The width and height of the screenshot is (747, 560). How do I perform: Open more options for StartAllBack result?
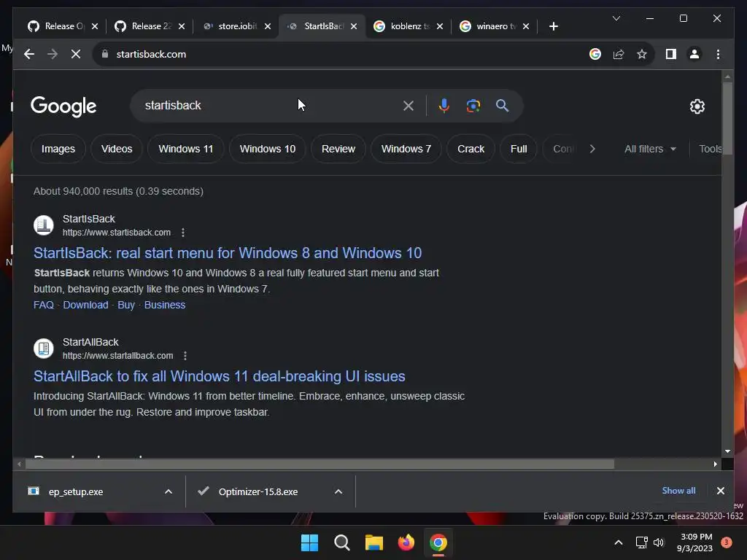click(x=185, y=356)
